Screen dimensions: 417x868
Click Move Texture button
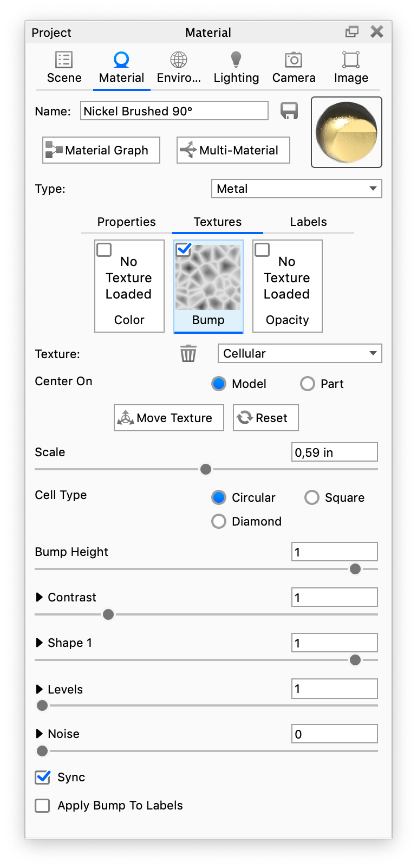[x=169, y=418]
